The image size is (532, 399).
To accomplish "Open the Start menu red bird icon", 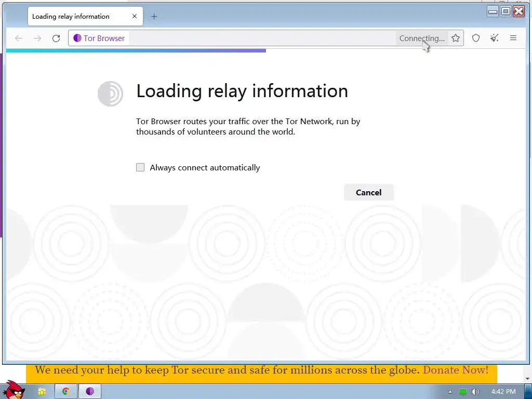I will [14, 390].
